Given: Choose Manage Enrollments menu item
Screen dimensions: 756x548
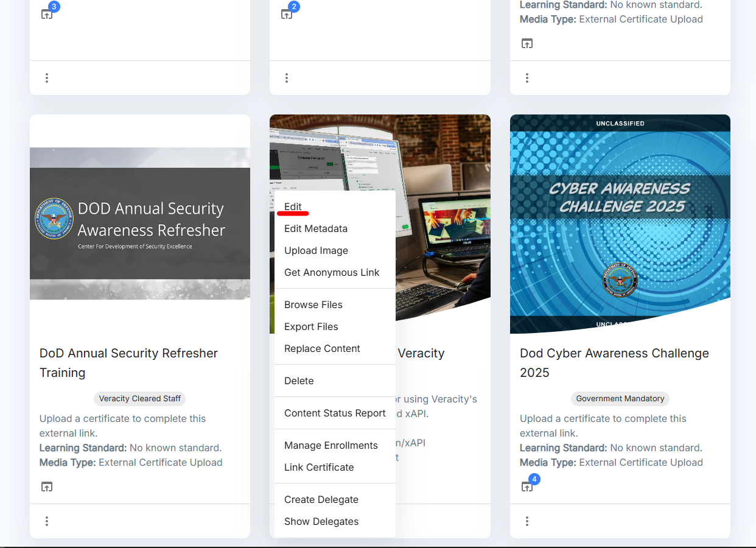Looking at the screenshot, I should [335, 445].
